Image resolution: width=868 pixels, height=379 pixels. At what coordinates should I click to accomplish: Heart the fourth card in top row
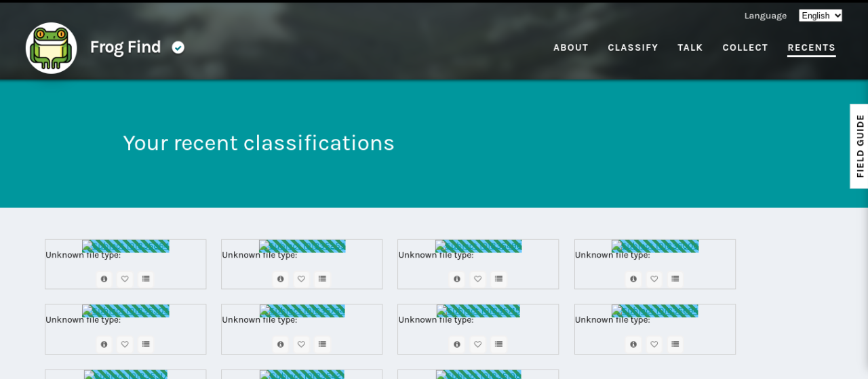(654, 279)
